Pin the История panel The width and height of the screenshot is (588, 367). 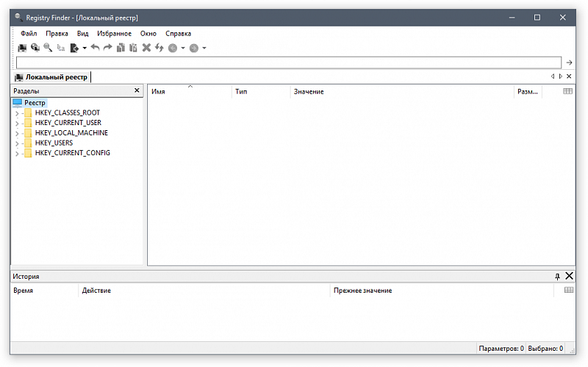pyautogui.click(x=557, y=277)
